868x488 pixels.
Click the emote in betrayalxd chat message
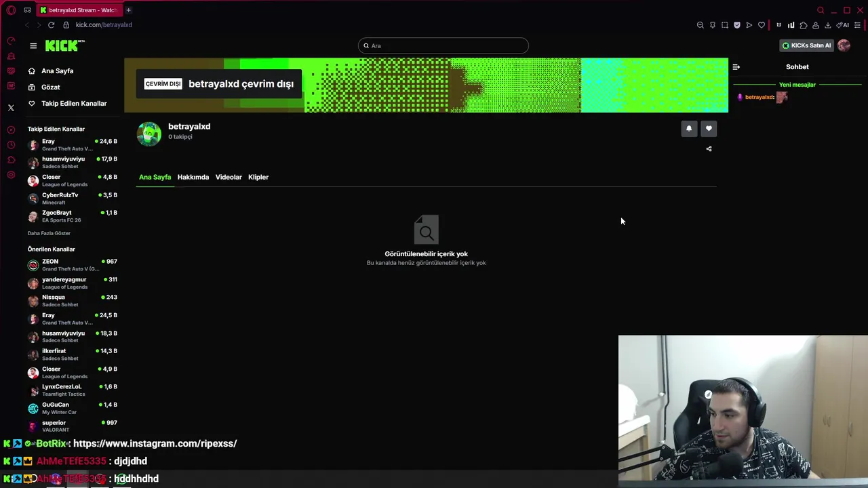(782, 97)
